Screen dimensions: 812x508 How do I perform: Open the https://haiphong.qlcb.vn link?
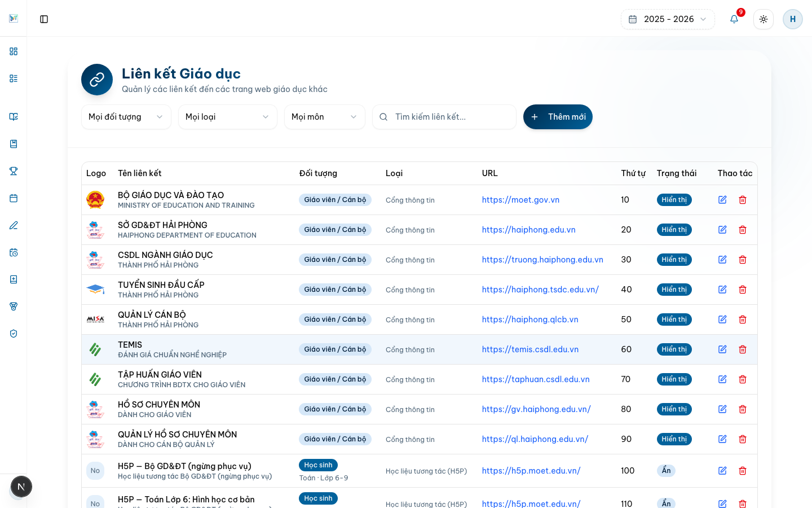coord(530,319)
